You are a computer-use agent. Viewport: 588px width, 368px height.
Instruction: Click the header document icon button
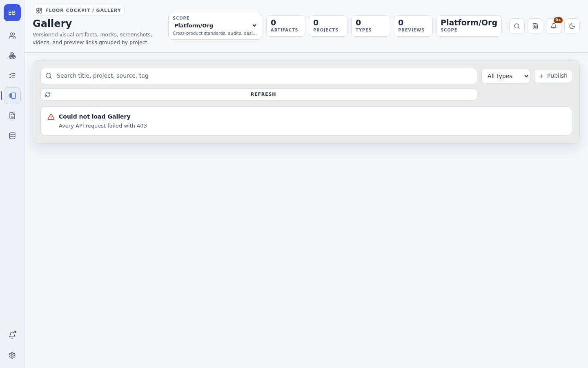pyautogui.click(x=535, y=26)
